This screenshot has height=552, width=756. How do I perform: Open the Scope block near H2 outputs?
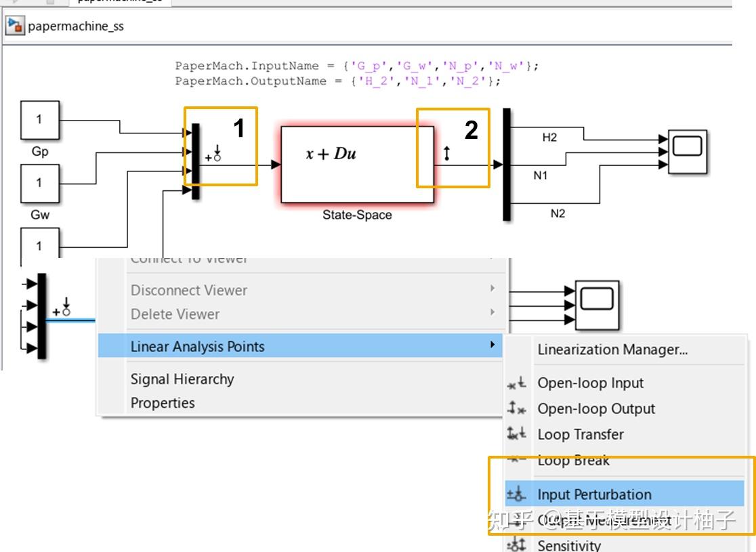coord(686,150)
